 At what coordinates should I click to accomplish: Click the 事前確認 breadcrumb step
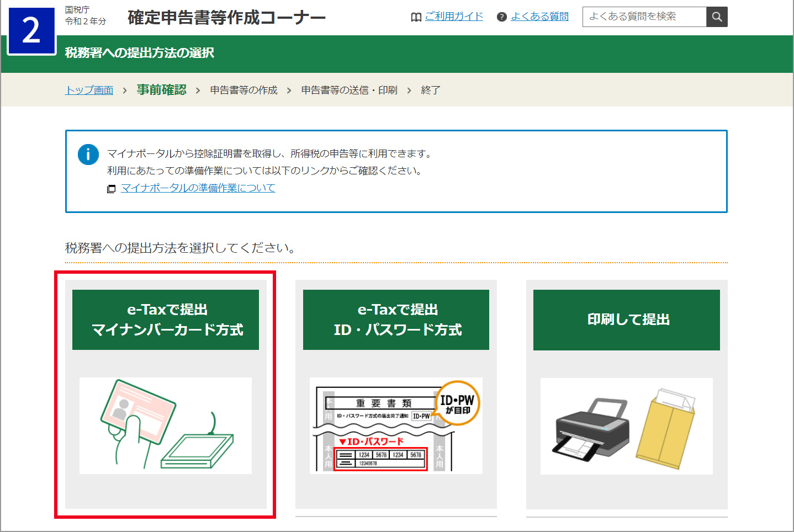tap(161, 90)
